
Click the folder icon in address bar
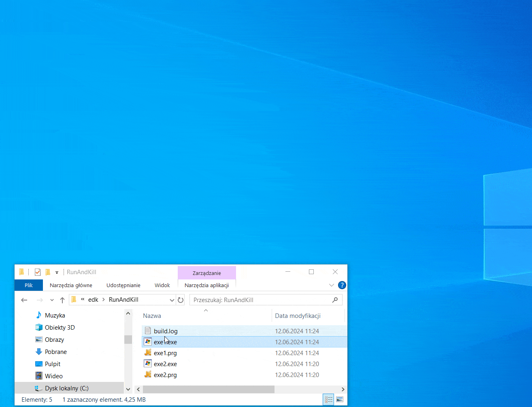(74, 300)
